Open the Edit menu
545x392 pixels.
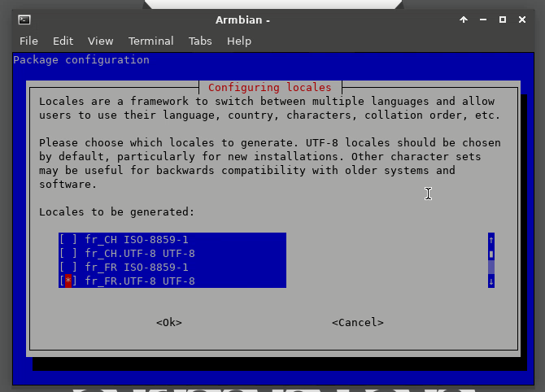[63, 41]
